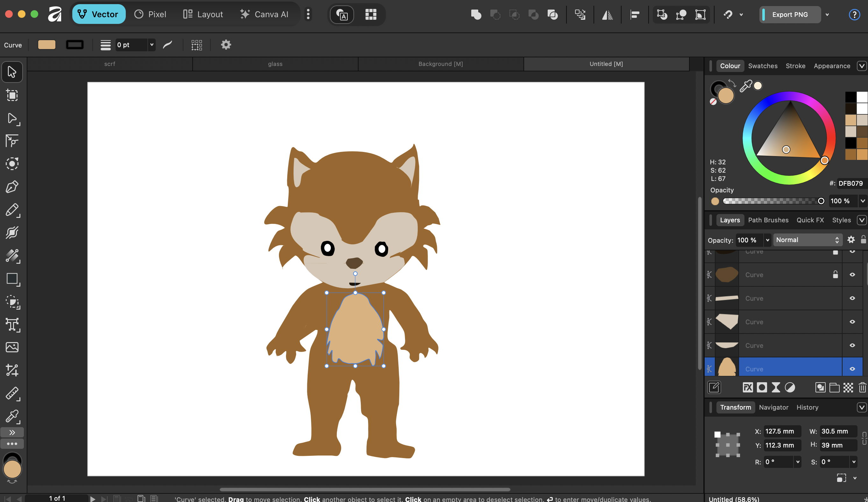
Task: Switch to the Pixel studio button
Action: 151,14
